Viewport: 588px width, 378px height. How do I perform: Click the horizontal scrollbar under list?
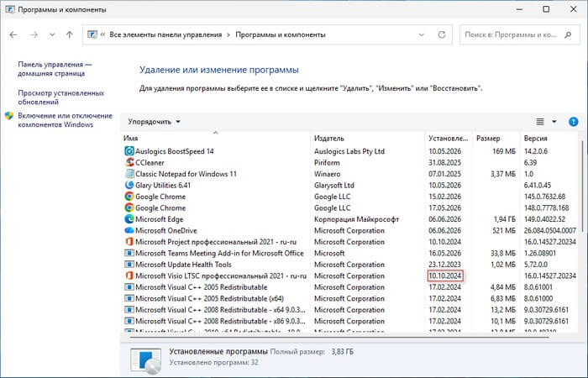(x=339, y=337)
